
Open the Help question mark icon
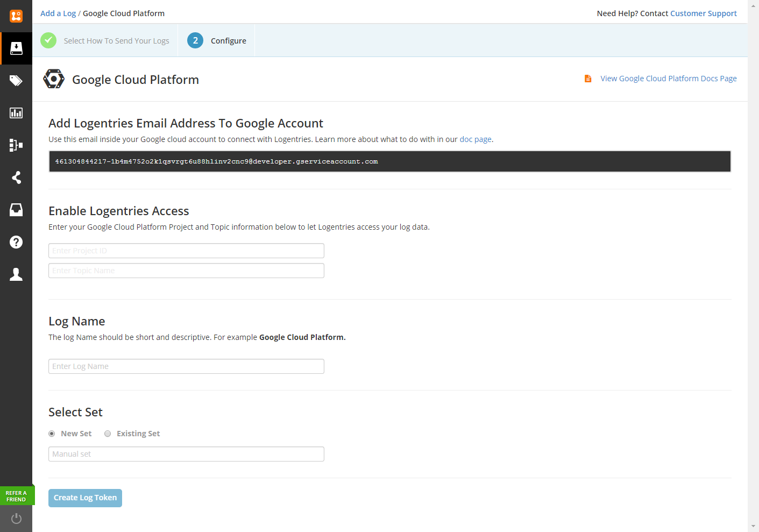[x=16, y=242]
